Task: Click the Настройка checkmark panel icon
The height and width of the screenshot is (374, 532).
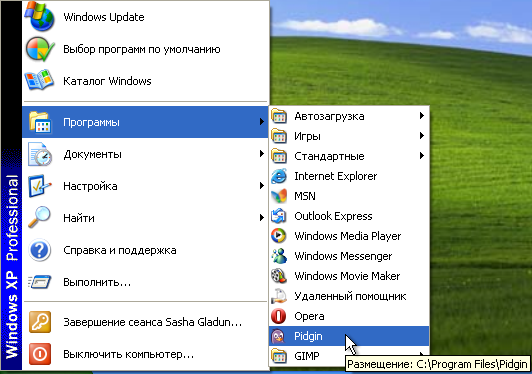Action: tap(40, 186)
